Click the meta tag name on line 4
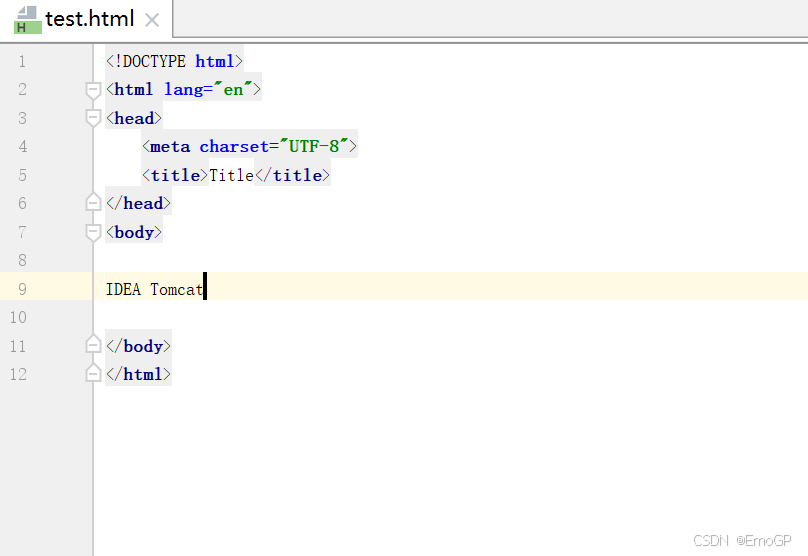The image size is (808, 556). pos(170,147)
